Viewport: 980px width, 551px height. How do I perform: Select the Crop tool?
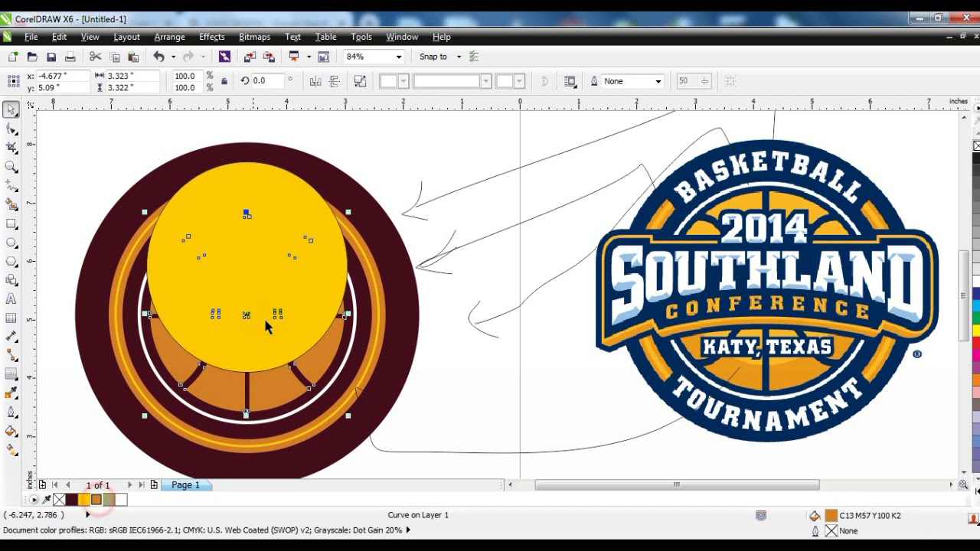click(x=11, y=148)
